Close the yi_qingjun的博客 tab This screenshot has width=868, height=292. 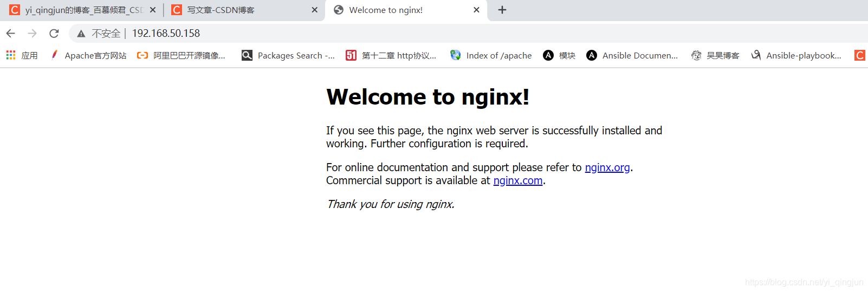click(152, 10)
